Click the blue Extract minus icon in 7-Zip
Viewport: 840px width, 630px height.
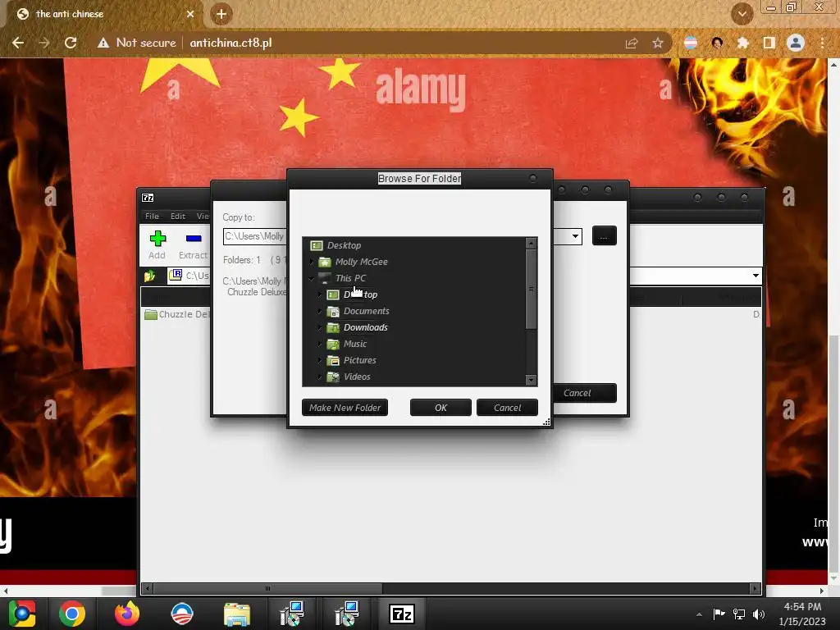pos(194,239)
